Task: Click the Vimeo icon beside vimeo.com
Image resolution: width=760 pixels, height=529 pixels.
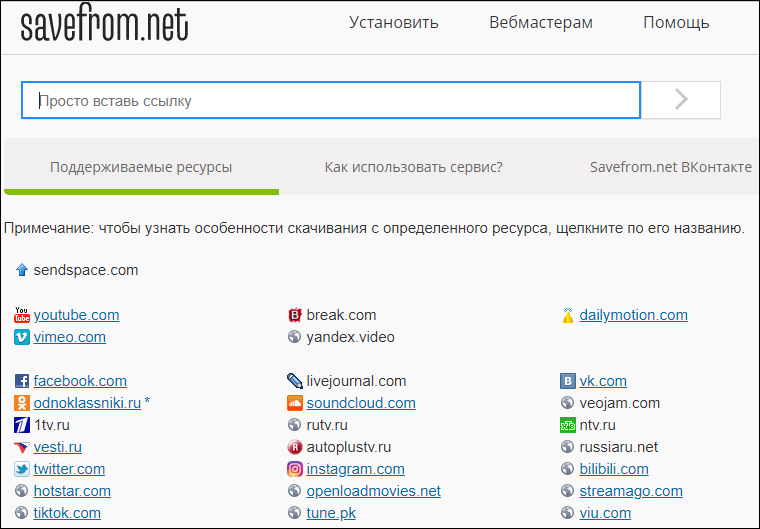Action: (x=22, y=337)
